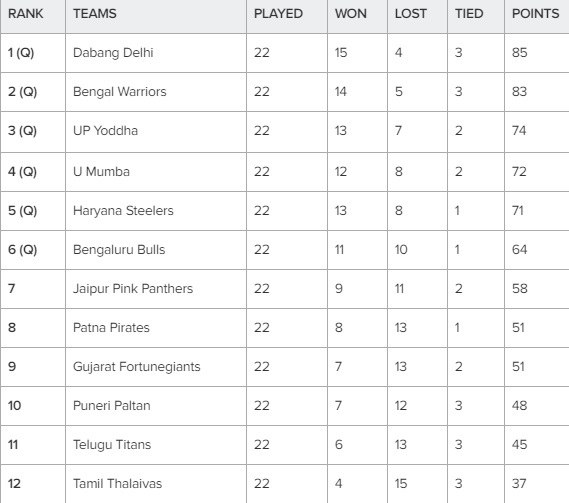Select the Bengaluru Bulls team name
Screen dimensions: 569x503
click(119, 250)
